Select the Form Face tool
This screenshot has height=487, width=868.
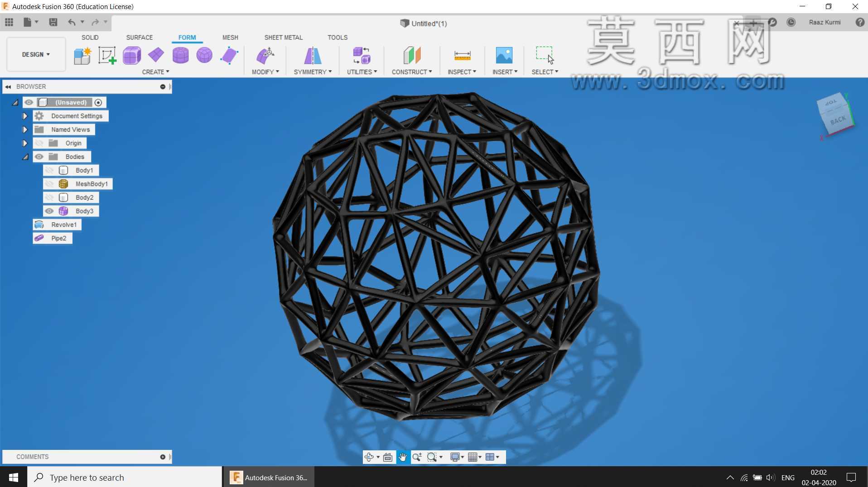(x=229, y=56)
